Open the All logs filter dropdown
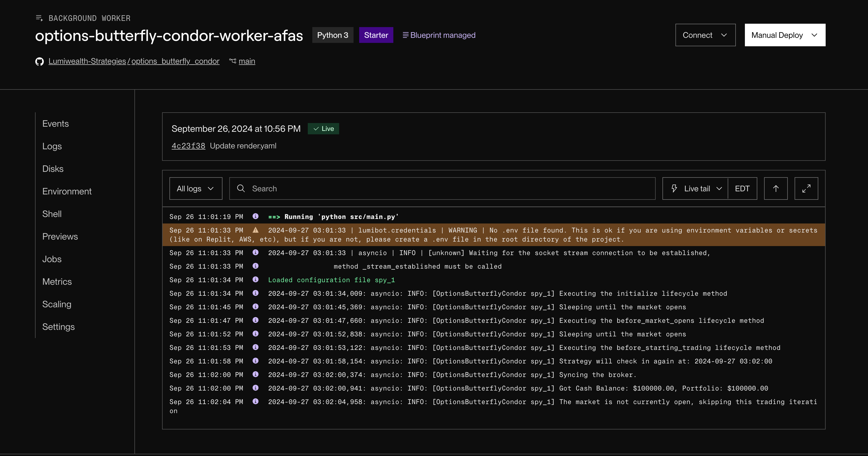Viewport: 868px width, 456px height. (x=195, y=188)
